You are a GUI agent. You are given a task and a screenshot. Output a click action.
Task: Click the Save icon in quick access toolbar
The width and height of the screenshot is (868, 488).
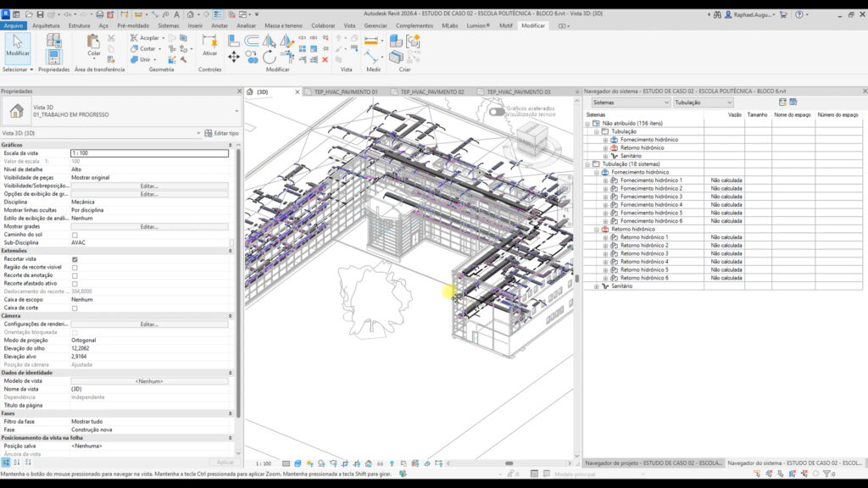tap(40, 14)
